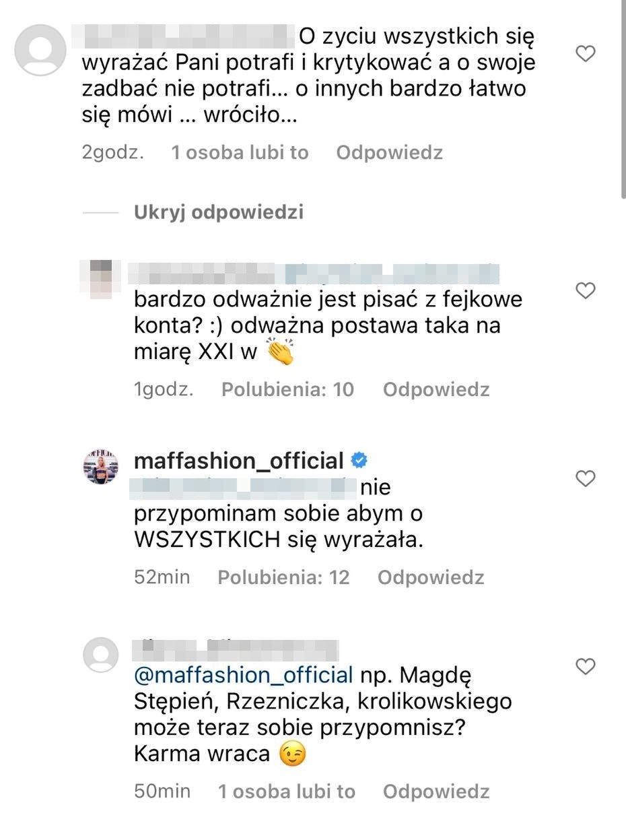Reply to maffashion_official's comment
Screen dimensions: 626x840
(431, 577)
